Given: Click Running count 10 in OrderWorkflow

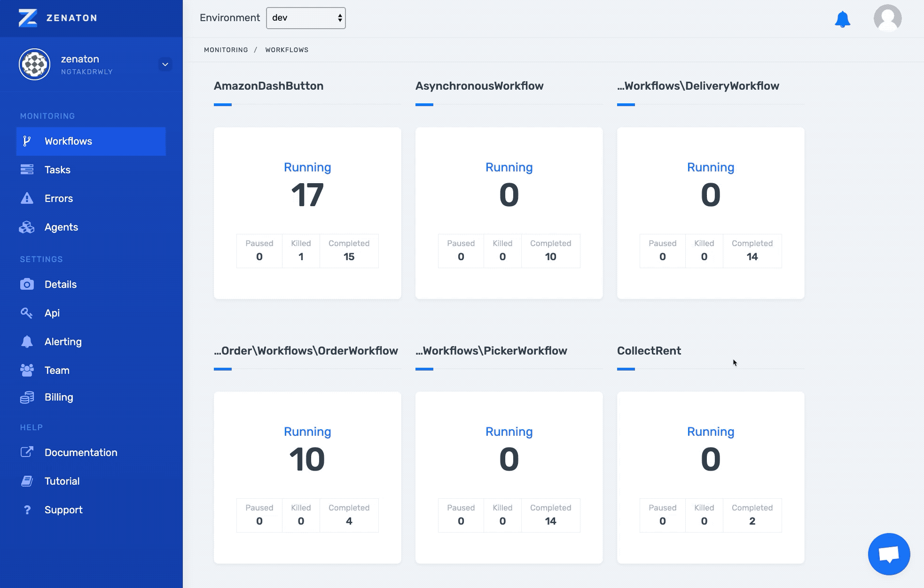Looking at the screenshot, I should click(307, 459).
